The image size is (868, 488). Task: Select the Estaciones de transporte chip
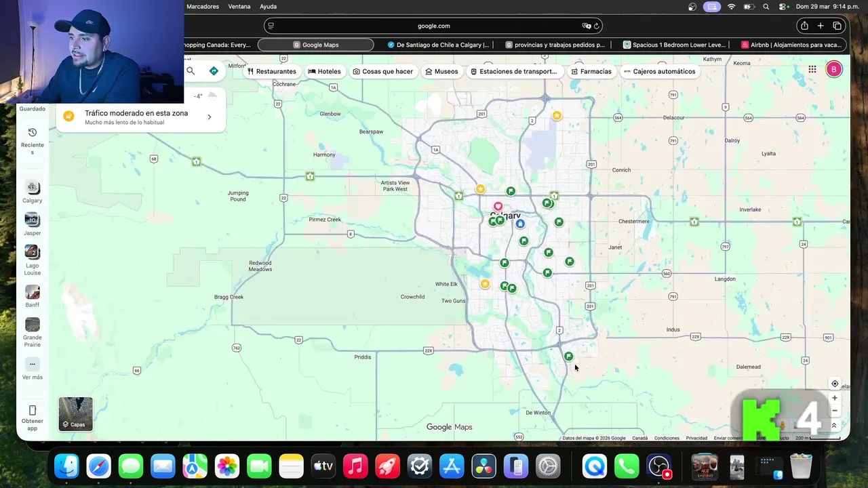pyautogui.click(x=513, y=71)
